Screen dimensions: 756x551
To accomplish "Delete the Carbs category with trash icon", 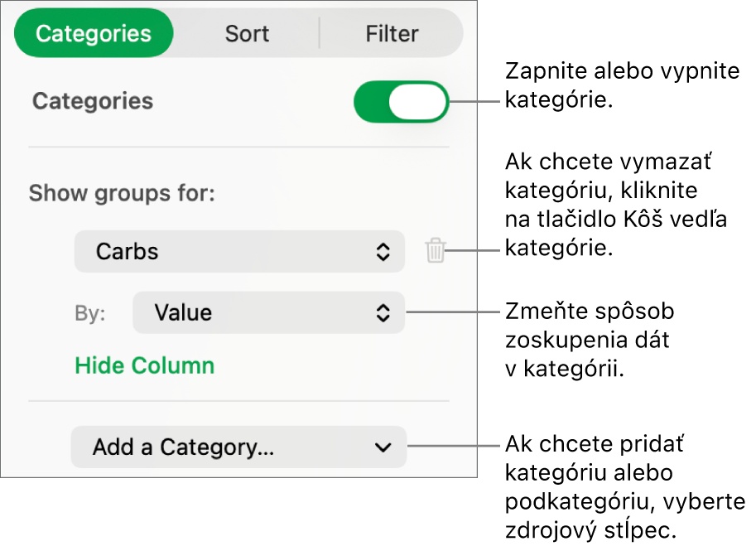I will pyautogui.click(x=436, y=251).
